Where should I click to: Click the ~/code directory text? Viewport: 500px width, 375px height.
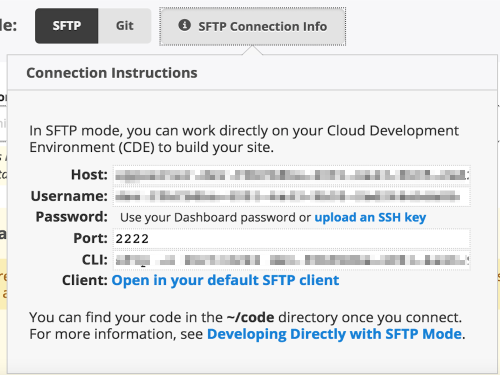click(250, 317)
